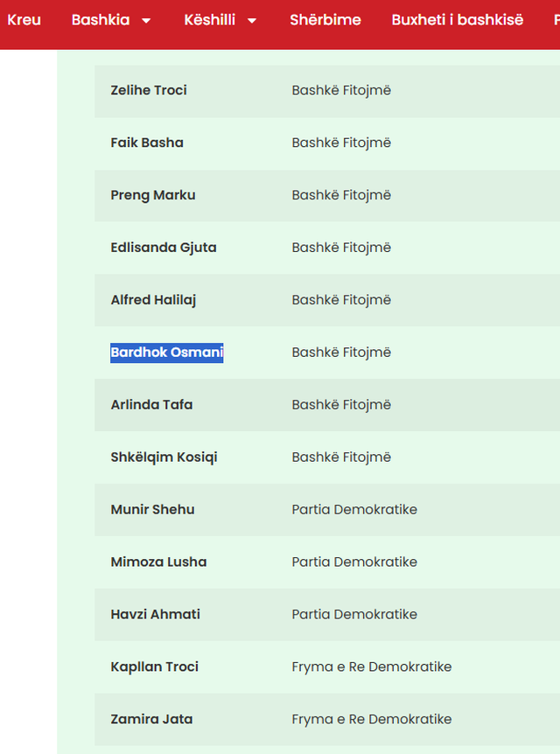Image resolution: width=560 pixels, height=754 pixels.
Task: Click the Këshilli menu label
Action: [210, 19]
